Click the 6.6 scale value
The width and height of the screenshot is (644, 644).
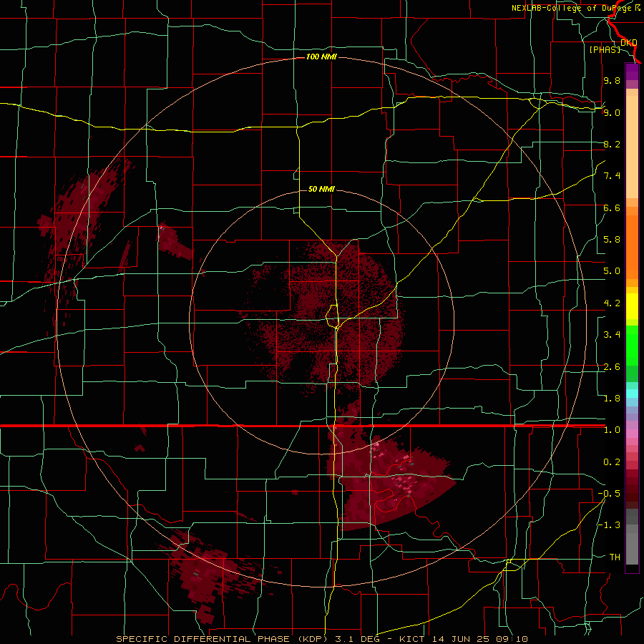click(x=612, y=208)
